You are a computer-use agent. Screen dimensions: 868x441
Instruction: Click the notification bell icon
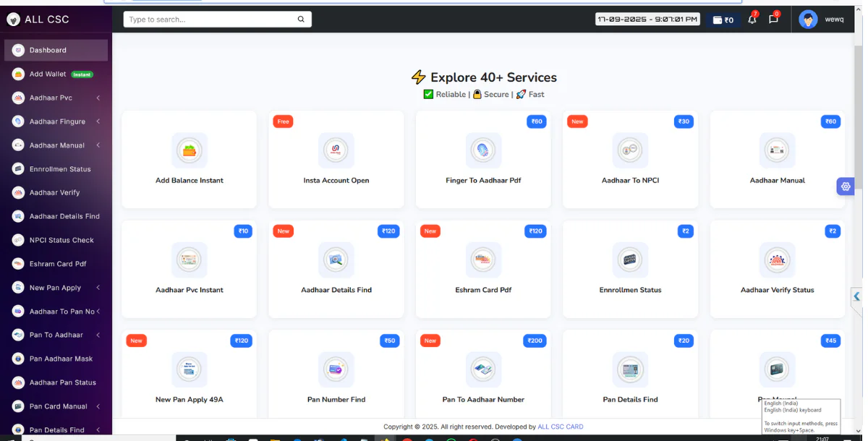tap(752, 20)
